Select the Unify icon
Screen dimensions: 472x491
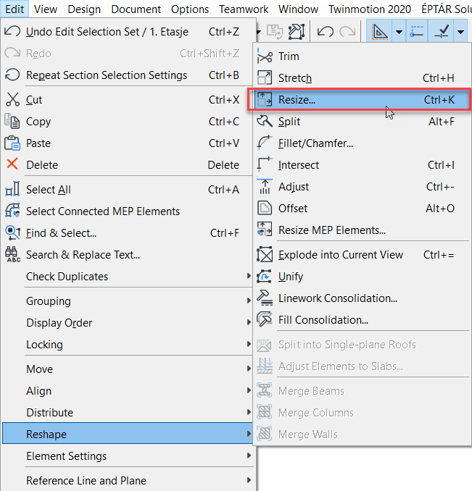tap(265, 276)
